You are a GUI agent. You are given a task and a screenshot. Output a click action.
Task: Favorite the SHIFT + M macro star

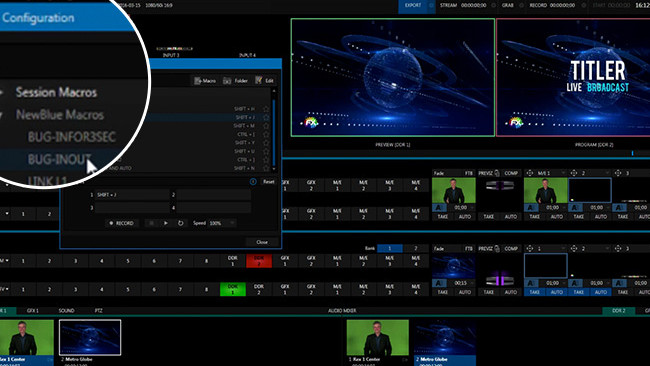click(x=266, y=126)
